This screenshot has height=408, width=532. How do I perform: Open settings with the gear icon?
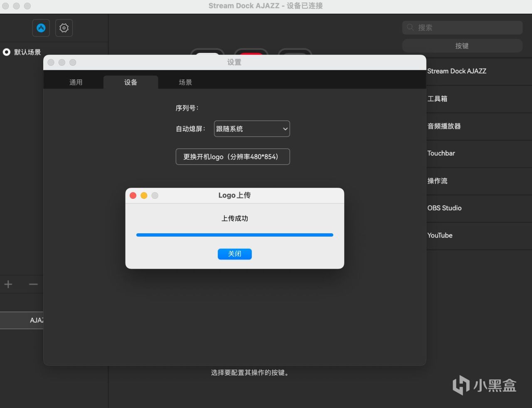pos(64,28)
